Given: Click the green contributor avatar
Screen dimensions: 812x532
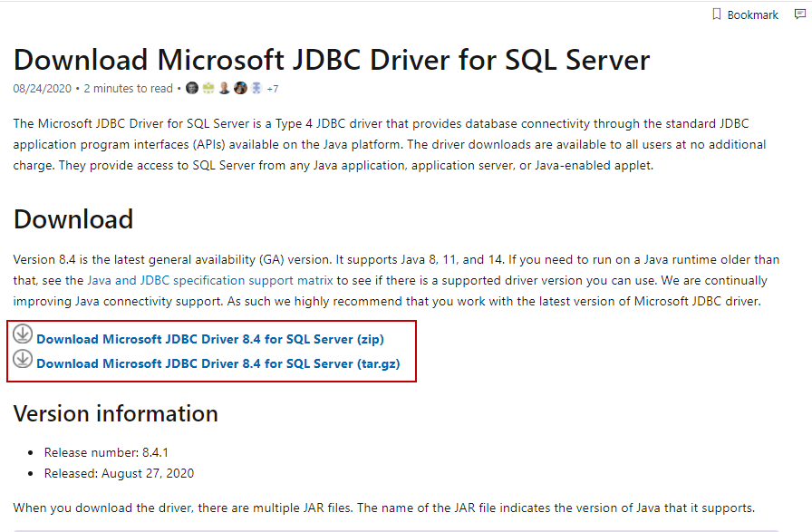Looking at the screenshot, I should 208,89.
